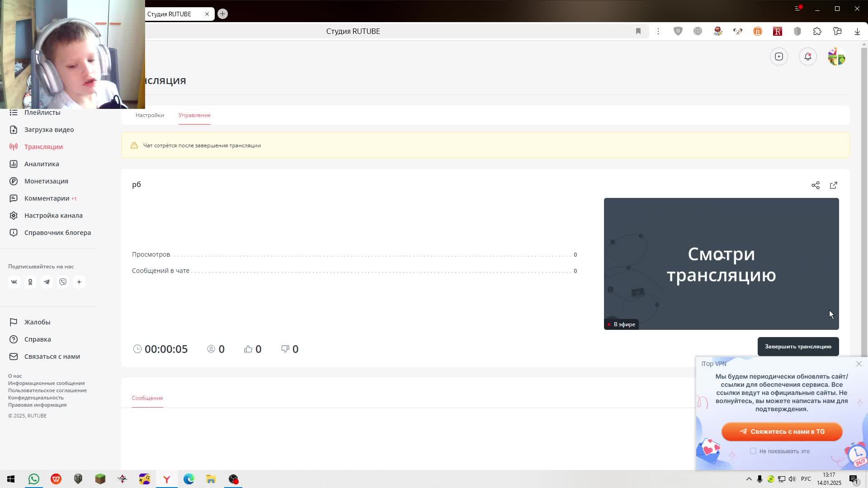This screenshot has width=868, height=488.
Task: Open the notifications bell
Action: coord(807,56)
